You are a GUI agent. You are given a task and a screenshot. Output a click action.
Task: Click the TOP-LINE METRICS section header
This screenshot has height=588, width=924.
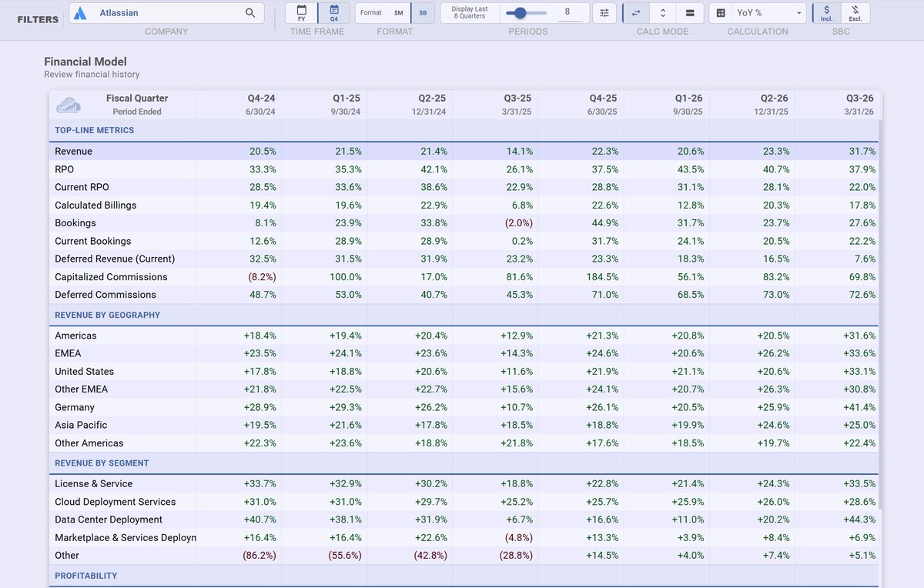coord(95,130)
